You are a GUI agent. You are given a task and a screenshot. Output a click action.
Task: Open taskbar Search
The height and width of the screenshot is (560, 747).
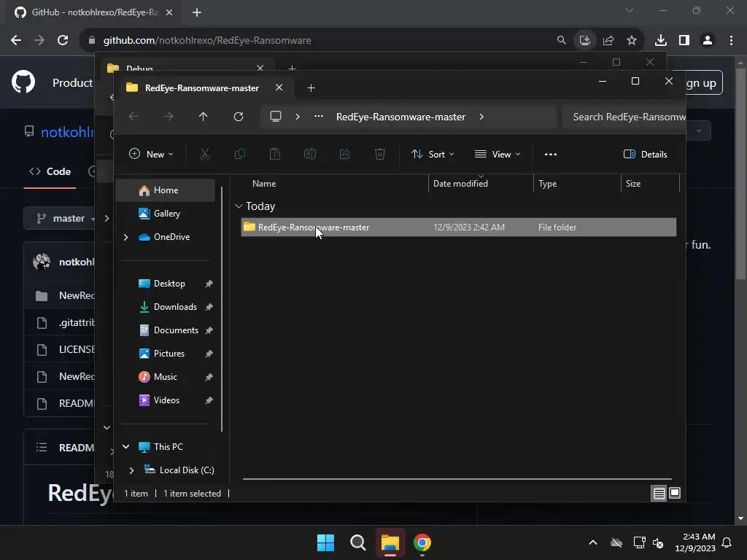(x=357, y=542)
